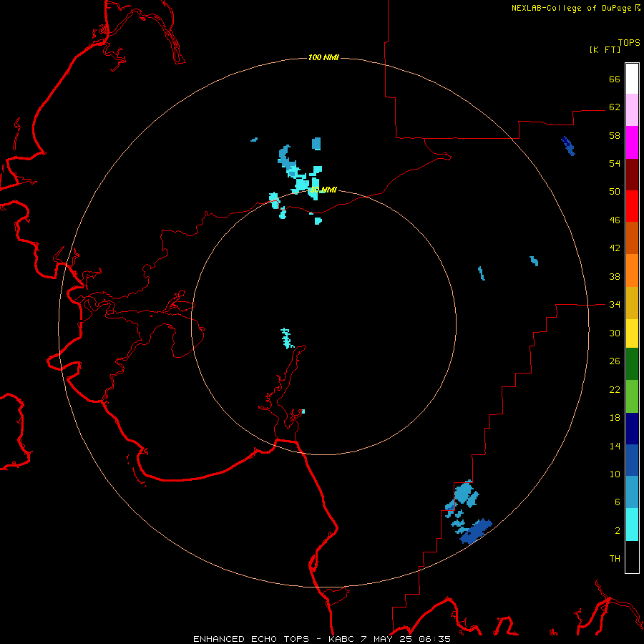The width and height of the screenshot is (644, 644).
Task: Click the 100 NMI range ring label
Action: click(323, 57)
